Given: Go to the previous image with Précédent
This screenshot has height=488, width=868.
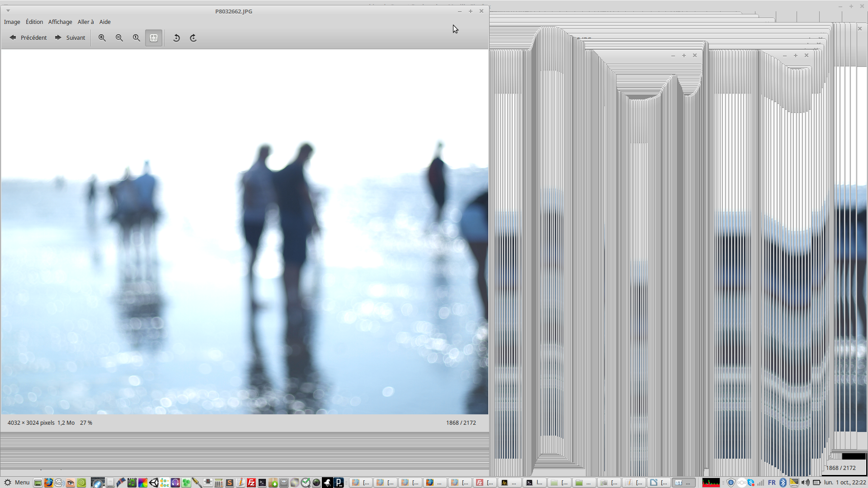Looking at the screenshot, I should (28, 38).
